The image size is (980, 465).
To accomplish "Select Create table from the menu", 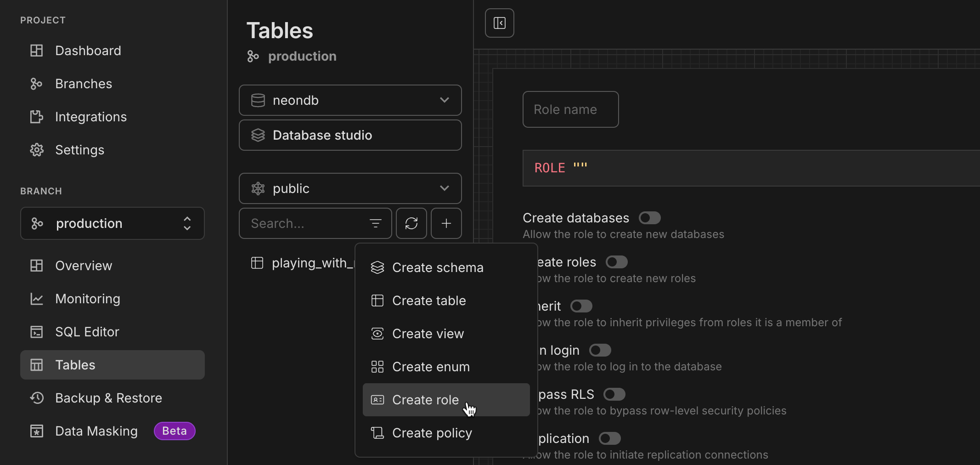I will click(x=429, y=301).
